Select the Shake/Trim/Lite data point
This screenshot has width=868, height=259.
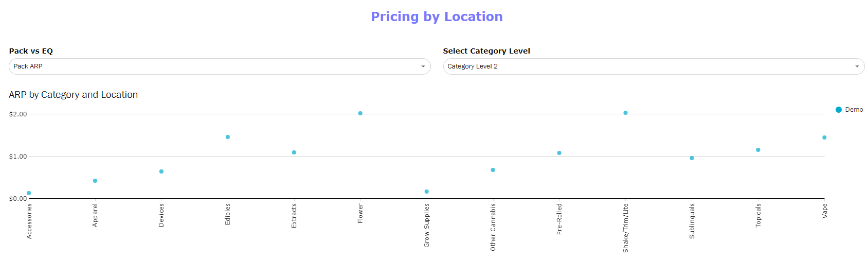[626, 113]
